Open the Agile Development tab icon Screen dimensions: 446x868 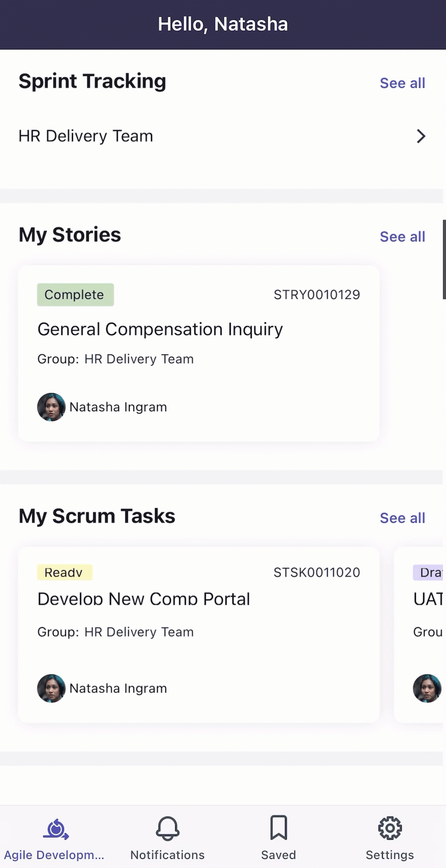click(55, 828)
